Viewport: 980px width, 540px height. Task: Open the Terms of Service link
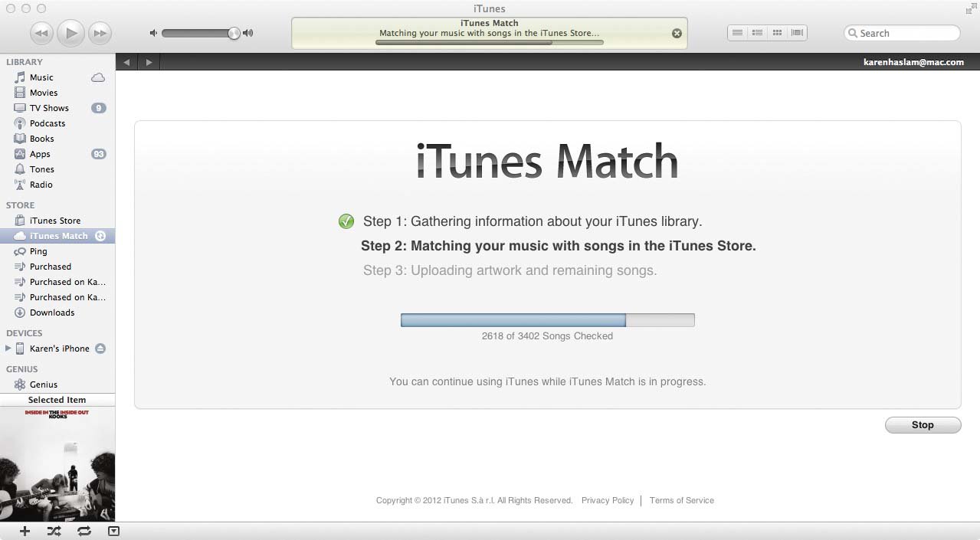click(682, 500)
